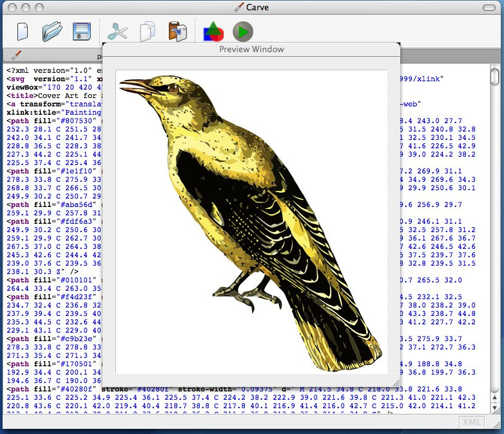This screenshot has width=504, height=434.
Task: Click the '<a transform="transla' text
Action: click(53, 104)
